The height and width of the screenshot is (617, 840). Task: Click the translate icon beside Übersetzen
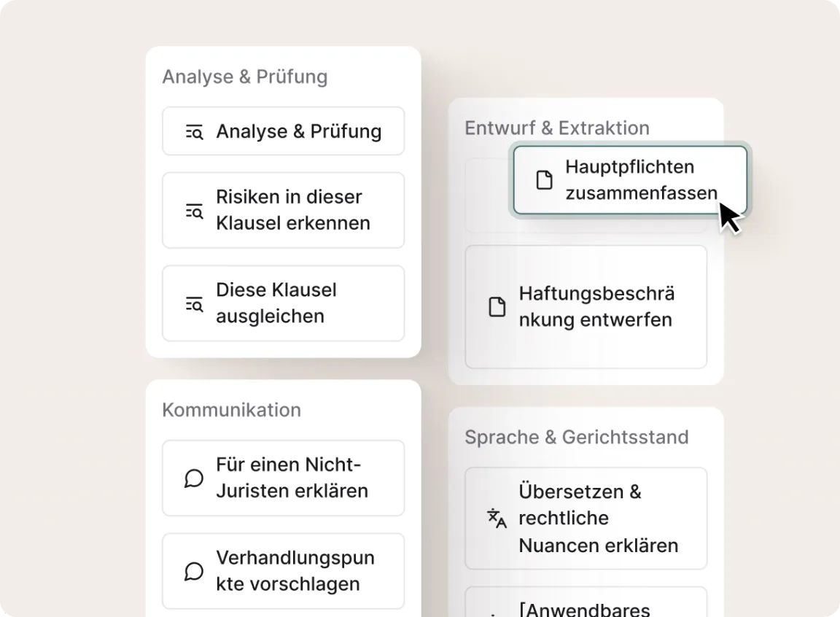coord(497,519)
